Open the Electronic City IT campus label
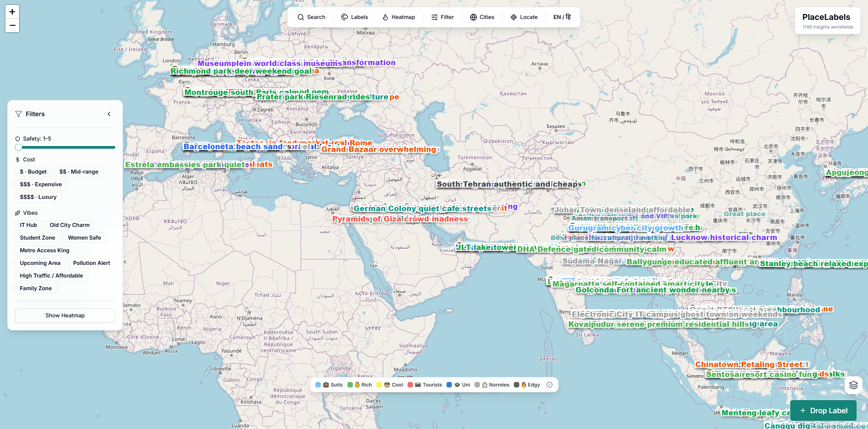Screen dimensions: 868x429 pos(677,315)
